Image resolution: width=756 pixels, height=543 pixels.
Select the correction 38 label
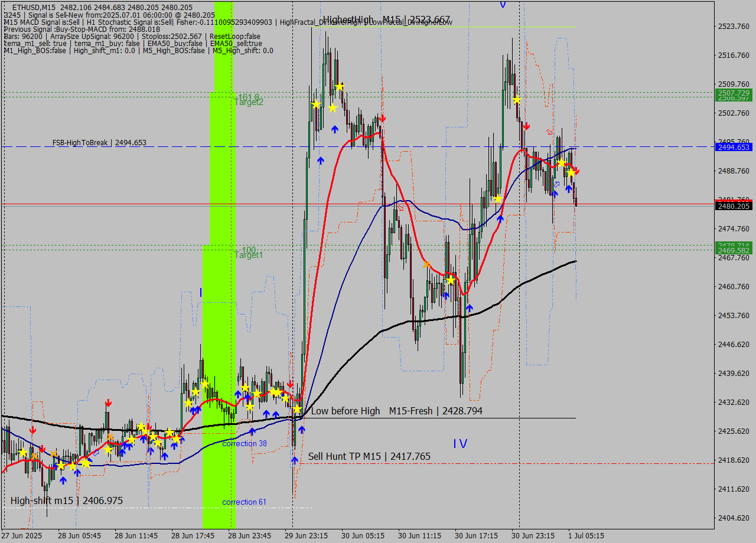tap(244, 443)
